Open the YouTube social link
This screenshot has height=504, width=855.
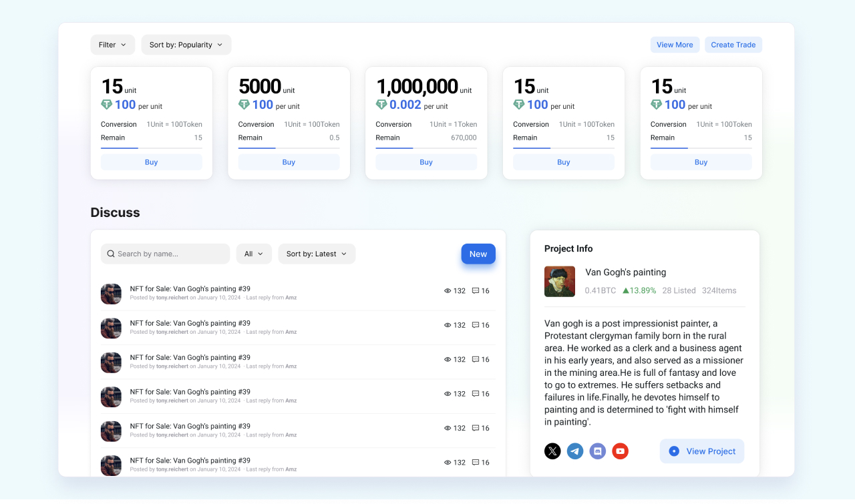[x=621, y=451]
